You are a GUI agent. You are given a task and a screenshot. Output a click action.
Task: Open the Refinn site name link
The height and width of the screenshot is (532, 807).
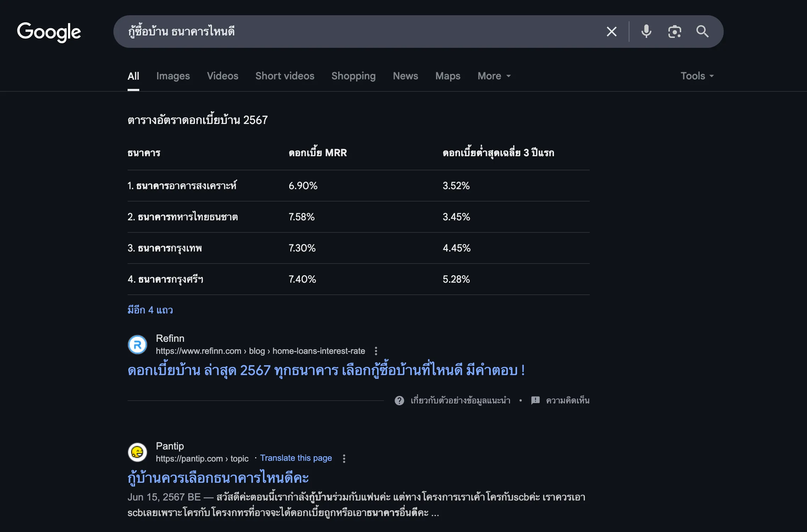point(170,339)
